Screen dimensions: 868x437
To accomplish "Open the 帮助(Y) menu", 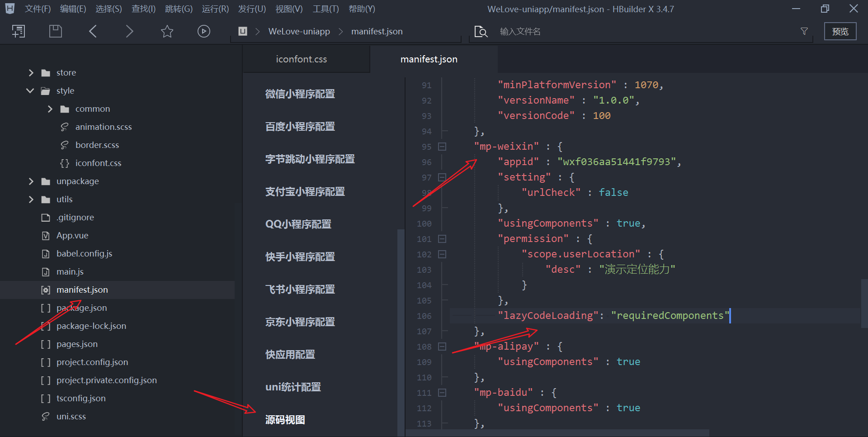I will (362, 9).
